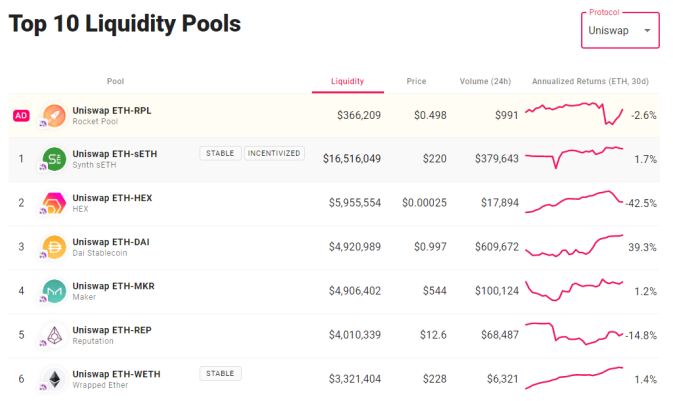Open the Uniswap ETH-DAI pool link
The image size is (673, 401).
pos(111,242)
